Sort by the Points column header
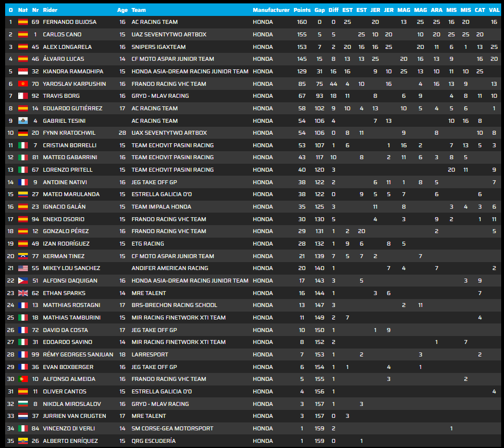The image size is (504, 448). [x=302, y=10]
